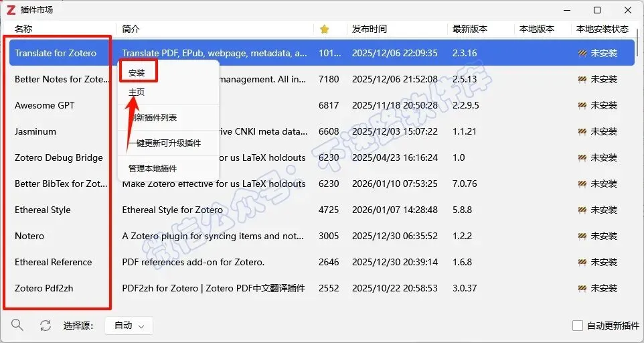Click release time 2025/12/06 21:52:08
The width and height of the screenshot is (644, 343).
(x=395, y=79)
